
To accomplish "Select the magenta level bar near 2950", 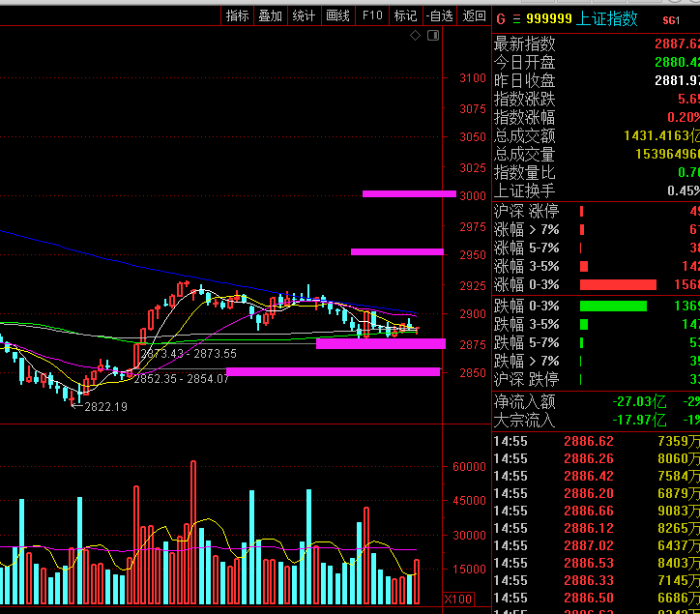I will (397, 251).
